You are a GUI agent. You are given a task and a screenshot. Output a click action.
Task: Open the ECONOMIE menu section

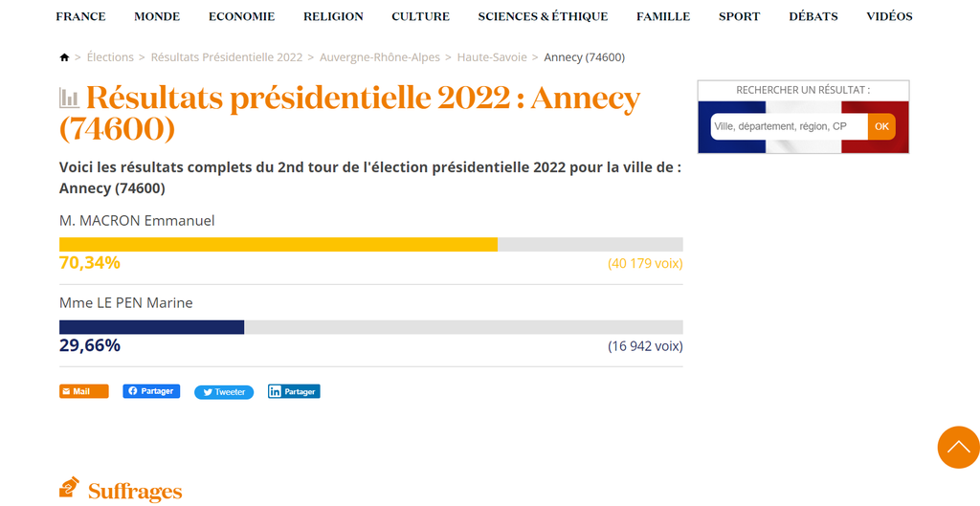point(241,16)
